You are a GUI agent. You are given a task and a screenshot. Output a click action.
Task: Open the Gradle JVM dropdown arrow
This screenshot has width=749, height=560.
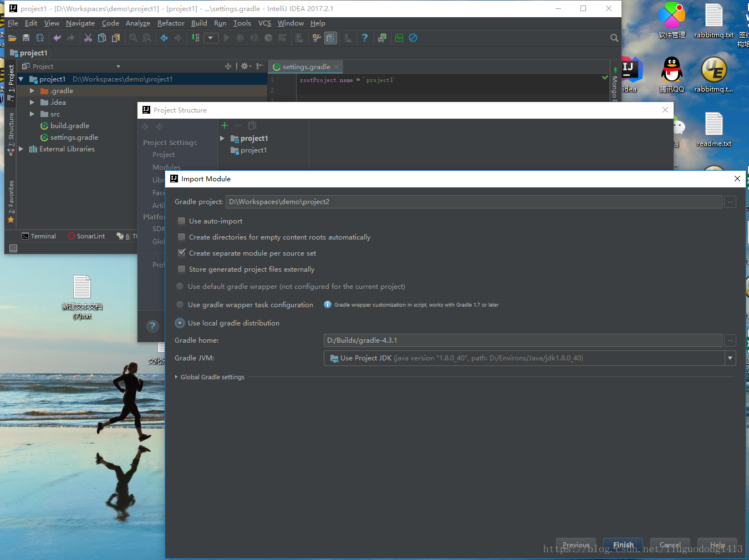tap(730, 358)
